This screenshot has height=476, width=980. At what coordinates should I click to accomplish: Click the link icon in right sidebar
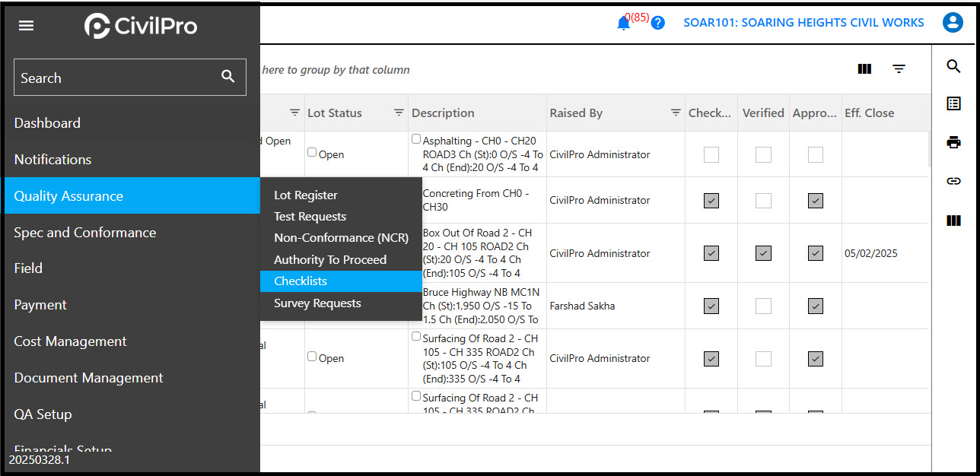coord(953,181)
